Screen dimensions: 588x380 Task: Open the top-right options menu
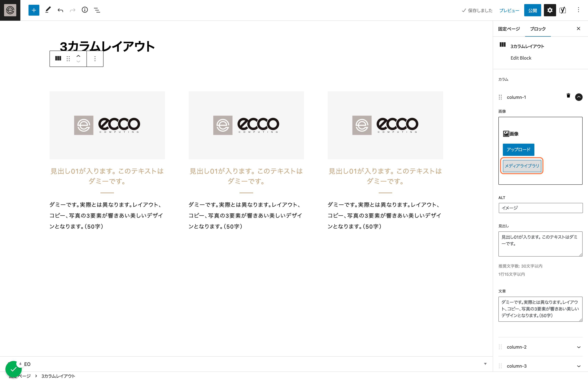(x=578, y=10)
